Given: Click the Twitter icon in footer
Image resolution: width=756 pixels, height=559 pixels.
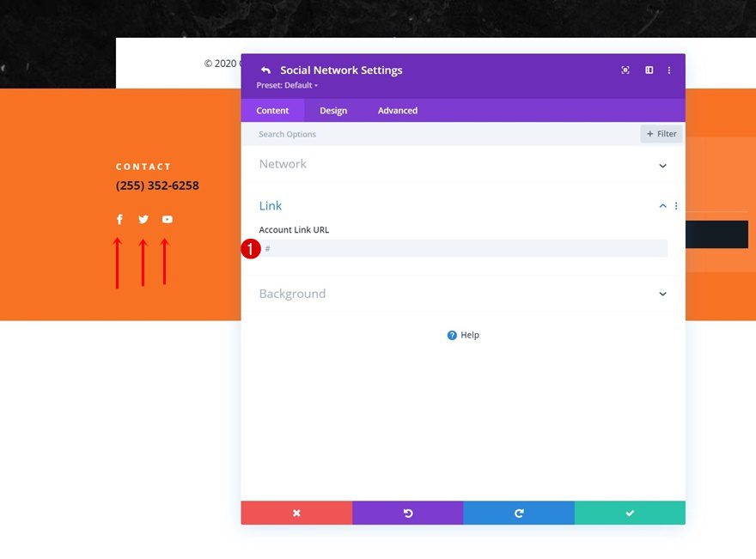Looking at the screenshot, I should [143, 219].
